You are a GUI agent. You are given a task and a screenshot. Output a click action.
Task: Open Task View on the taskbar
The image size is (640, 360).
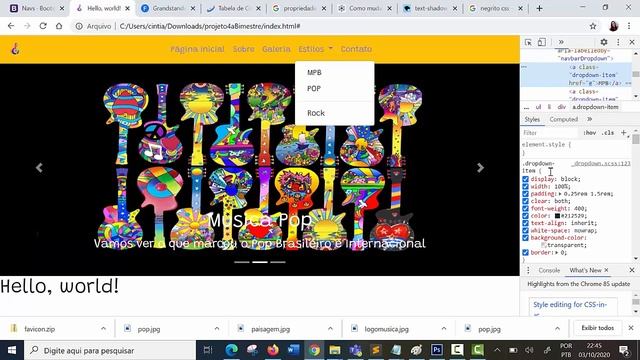(208, 350)
